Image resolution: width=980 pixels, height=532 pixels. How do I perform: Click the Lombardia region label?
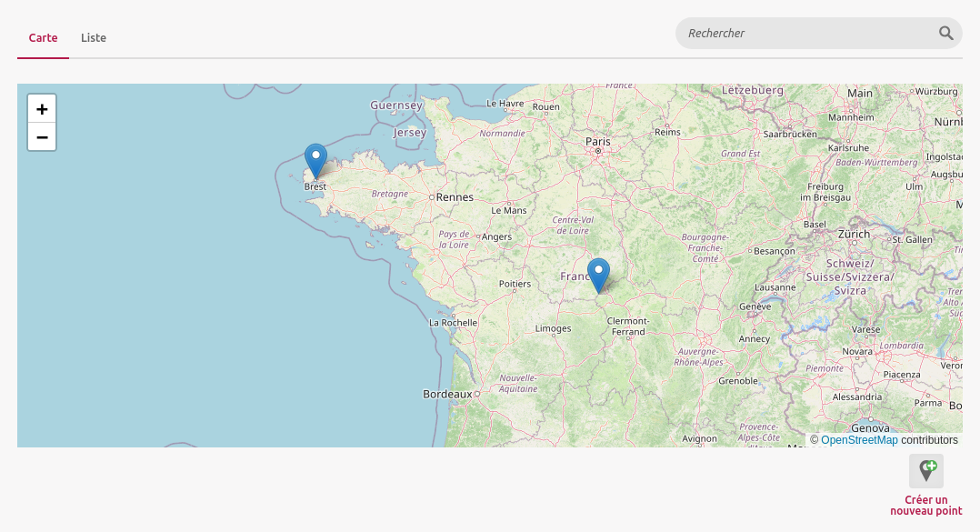[x=901, y=346]
